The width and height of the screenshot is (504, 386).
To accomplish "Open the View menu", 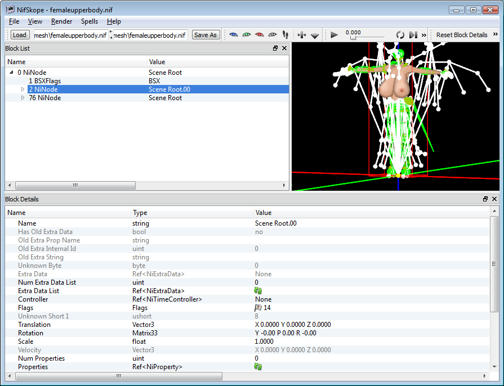I will click(35, 22).
